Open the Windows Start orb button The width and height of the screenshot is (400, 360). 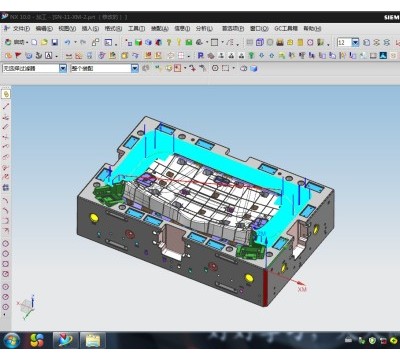tap(12, 340)
